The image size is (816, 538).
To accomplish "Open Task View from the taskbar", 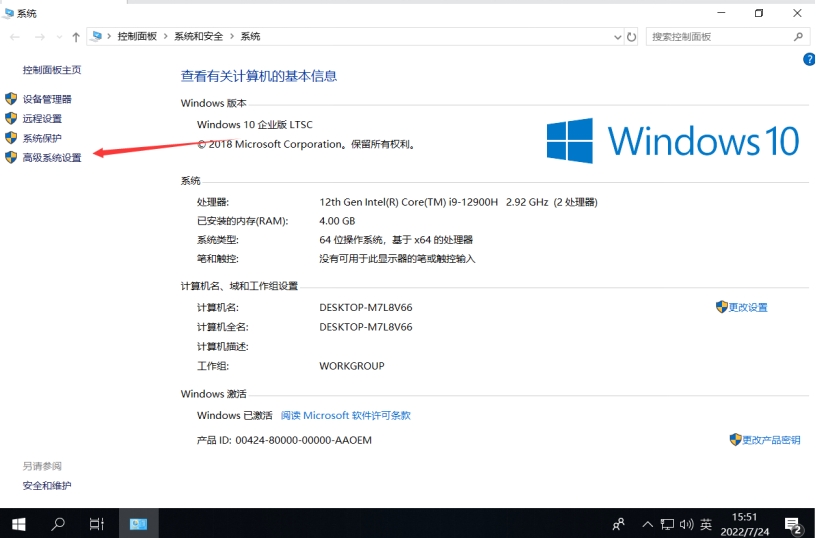I will (x=97, y=523).
